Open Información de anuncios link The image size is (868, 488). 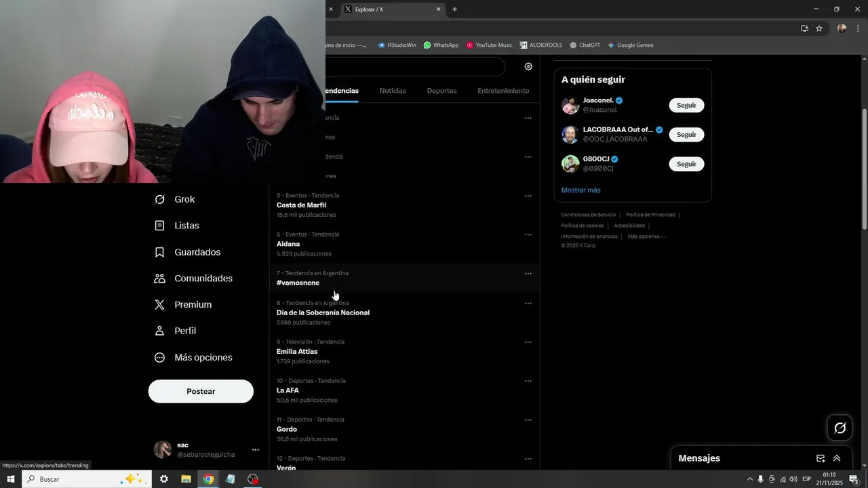589,237
